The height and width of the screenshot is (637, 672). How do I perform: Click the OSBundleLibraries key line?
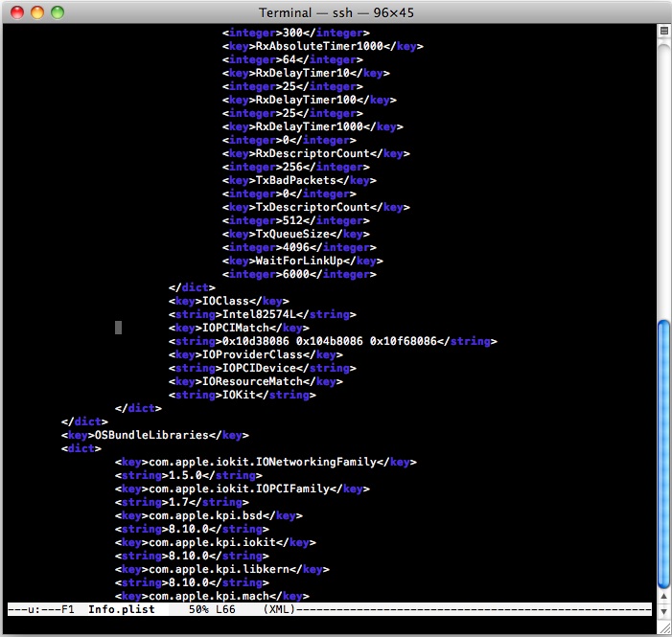click(154, 435)
